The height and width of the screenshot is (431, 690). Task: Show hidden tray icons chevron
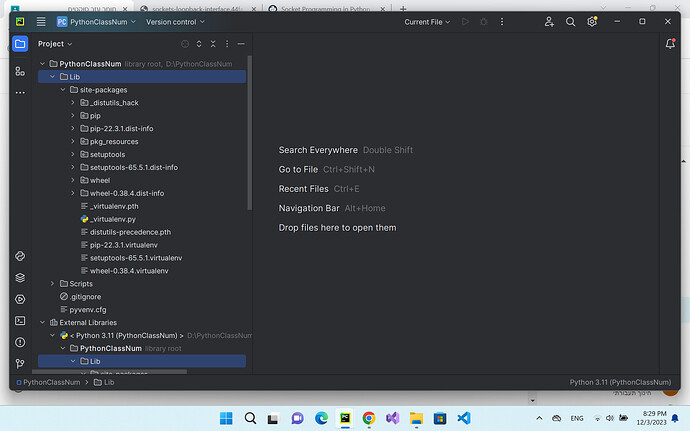[539, 418]
